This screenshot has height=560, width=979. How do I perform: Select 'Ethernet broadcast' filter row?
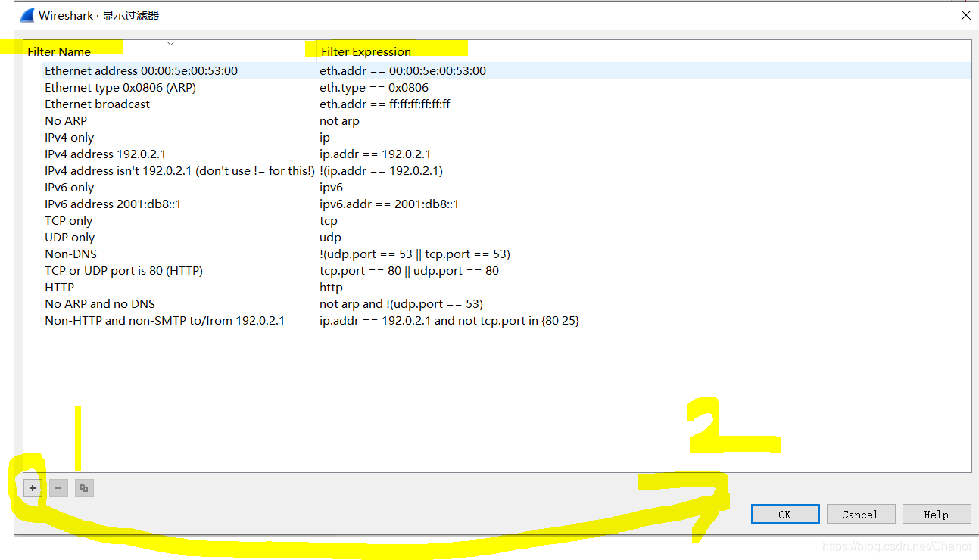pyautogui.click(x=97, y=104)
